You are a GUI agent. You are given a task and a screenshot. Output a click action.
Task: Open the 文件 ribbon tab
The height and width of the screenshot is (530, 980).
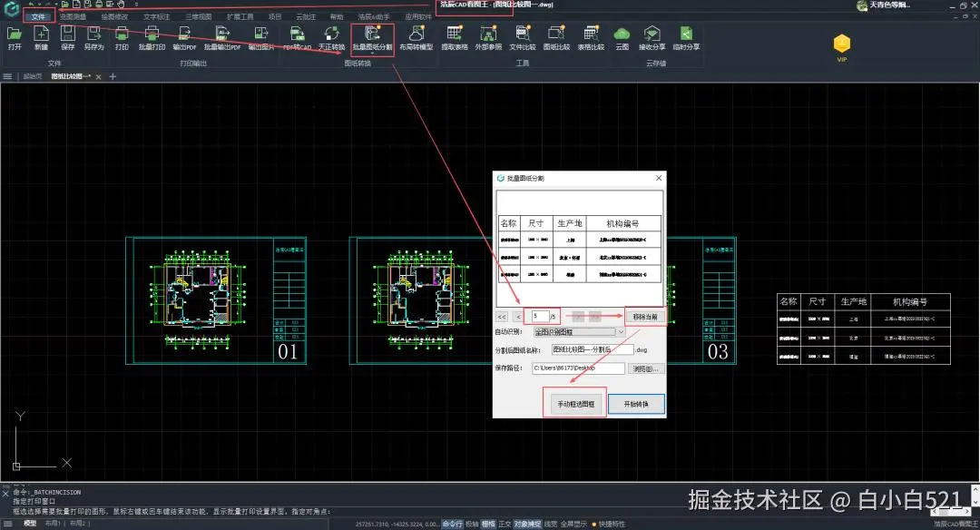pos(37,16)
